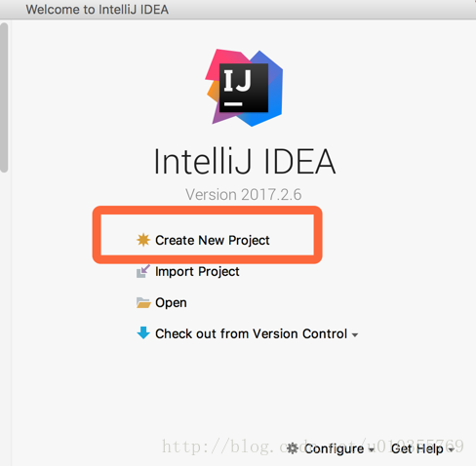
Task: Click the blue download arrow icon
Action: [x=143, y=333]
